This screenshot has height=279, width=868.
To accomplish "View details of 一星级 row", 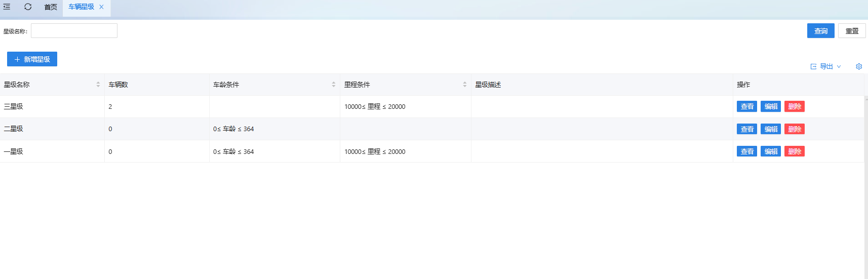I will tap(746, 151).
